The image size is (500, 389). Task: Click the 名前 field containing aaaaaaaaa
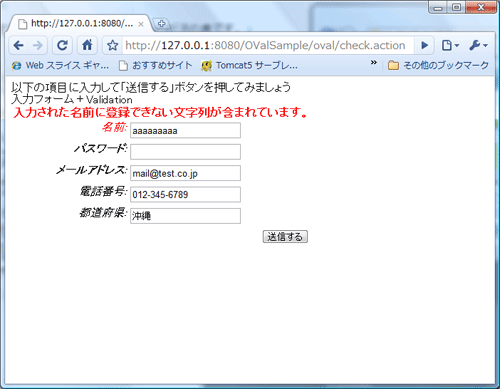[x=185, y=130]
